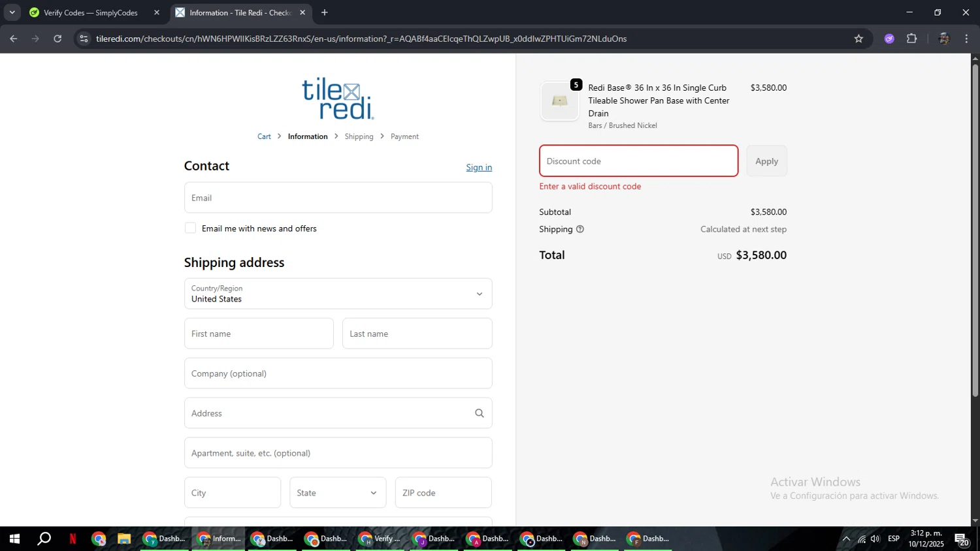Click the Information breadcrumb step
Image resolution: width=980 pixels, height=551 pixels.
tap(308, 136)
